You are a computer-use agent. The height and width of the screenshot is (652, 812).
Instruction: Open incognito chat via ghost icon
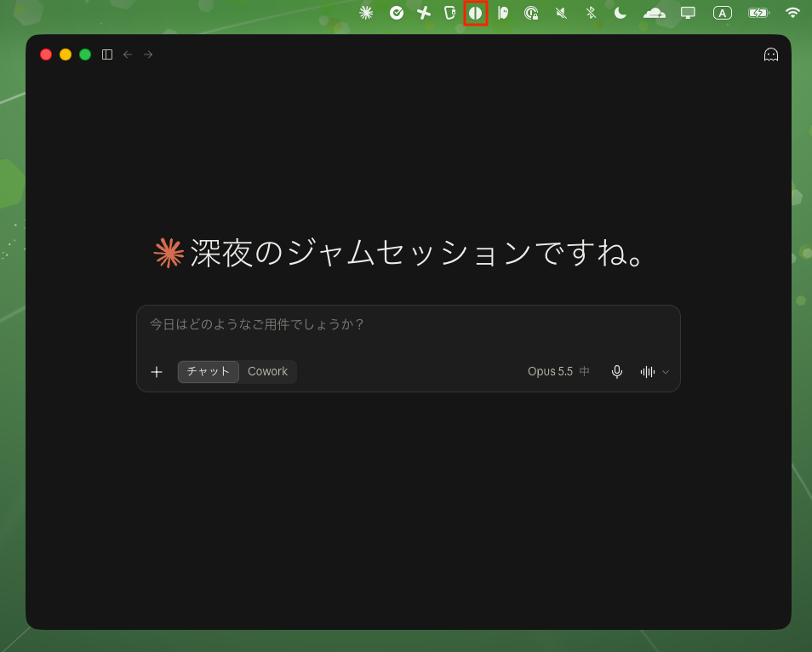point(770,54)
